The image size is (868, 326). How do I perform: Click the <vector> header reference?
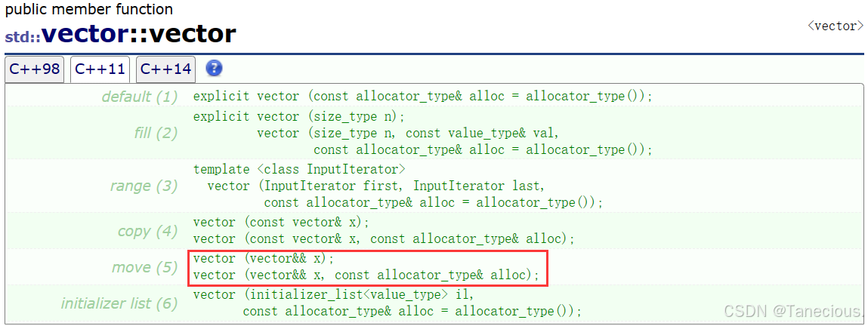coord(836,26)
